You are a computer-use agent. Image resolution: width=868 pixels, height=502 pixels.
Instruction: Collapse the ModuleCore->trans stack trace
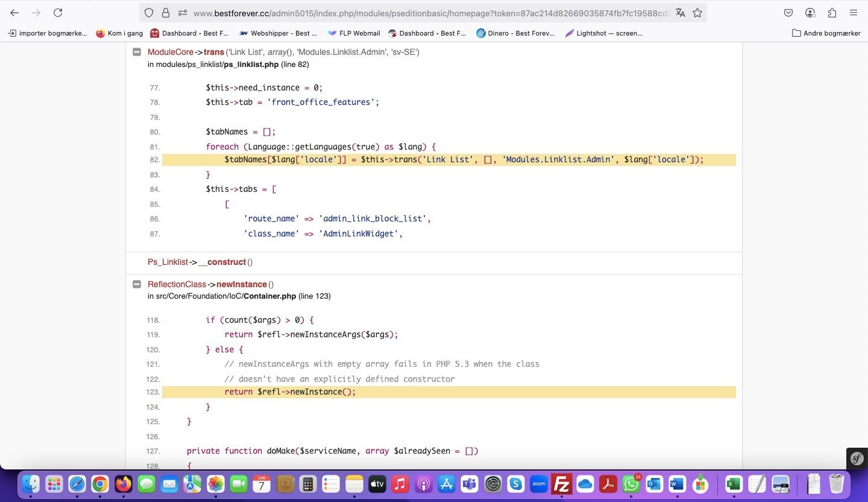coord(137,52)
